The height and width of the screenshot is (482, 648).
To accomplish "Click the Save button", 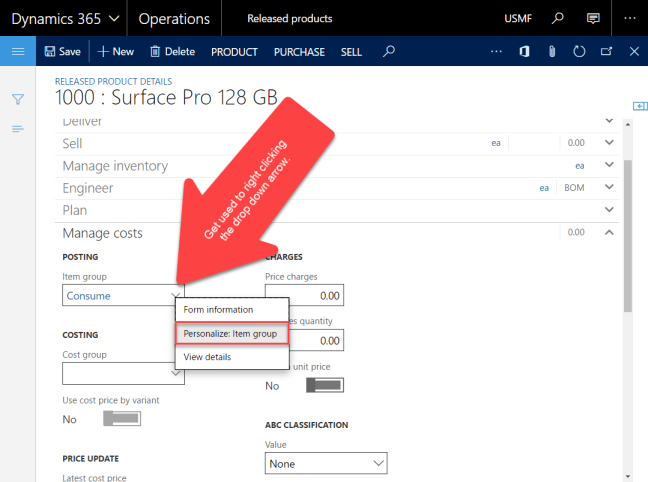I will [x=62, y=51].
